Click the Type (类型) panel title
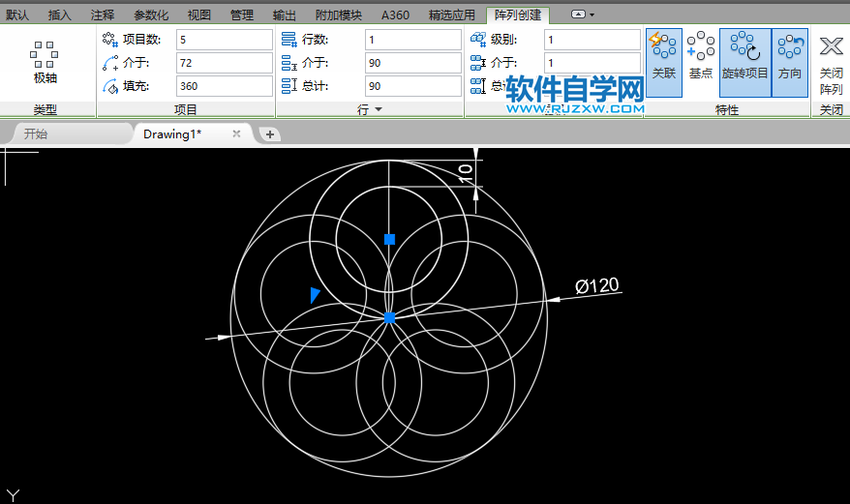The image size is (850, 504). [45, 110]
